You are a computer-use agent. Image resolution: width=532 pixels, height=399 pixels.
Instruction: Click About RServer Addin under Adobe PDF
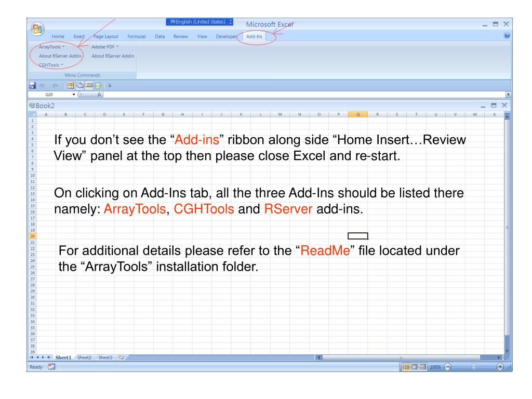tap(113, 56)
